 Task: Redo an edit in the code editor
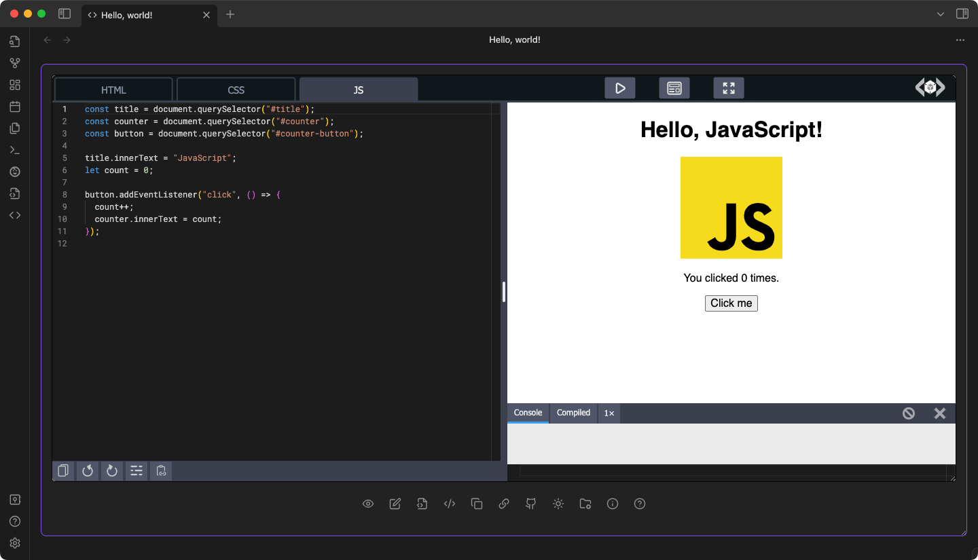coord(112,470)
